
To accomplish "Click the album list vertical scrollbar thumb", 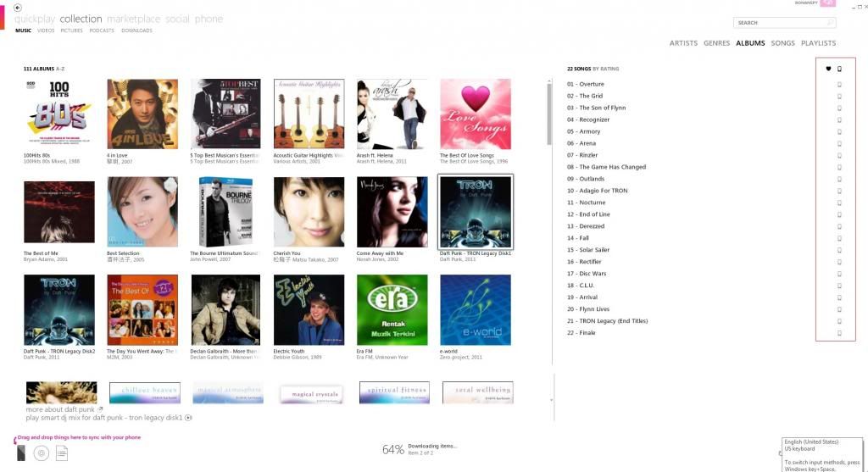I will (549, 114).
